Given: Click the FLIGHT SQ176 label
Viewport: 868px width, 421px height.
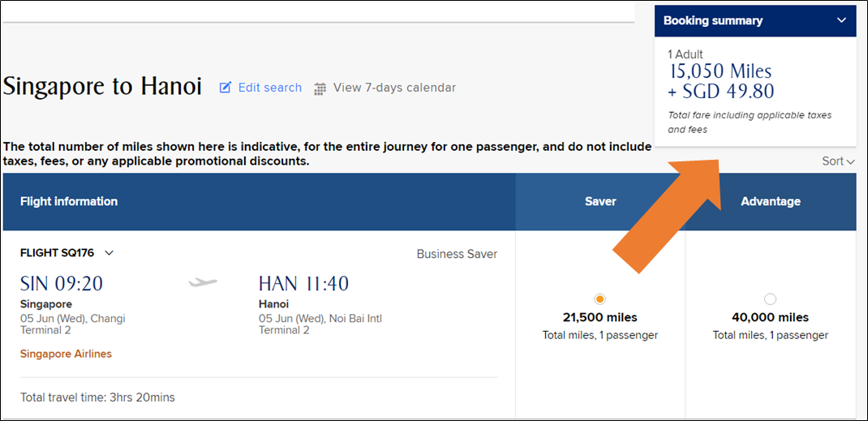Looking at the screenshot, I should click(57, 253).
